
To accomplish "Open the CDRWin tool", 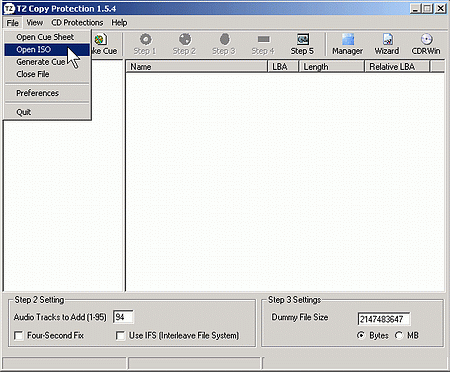I will (426, 44).
